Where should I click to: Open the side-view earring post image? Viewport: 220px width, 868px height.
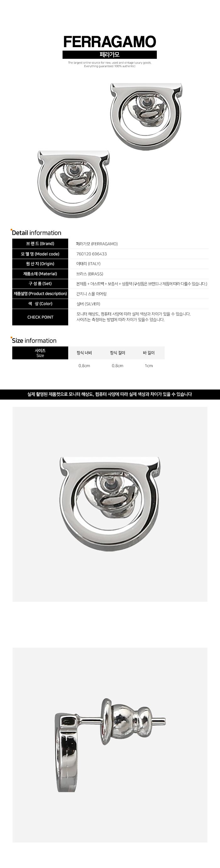(110, 745)
